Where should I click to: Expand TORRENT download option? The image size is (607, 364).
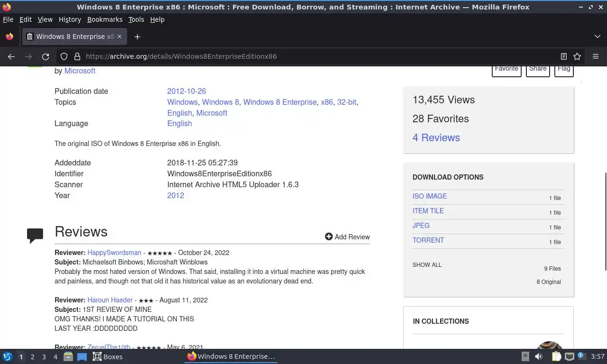pyautogui.click(x=428, y=240)
